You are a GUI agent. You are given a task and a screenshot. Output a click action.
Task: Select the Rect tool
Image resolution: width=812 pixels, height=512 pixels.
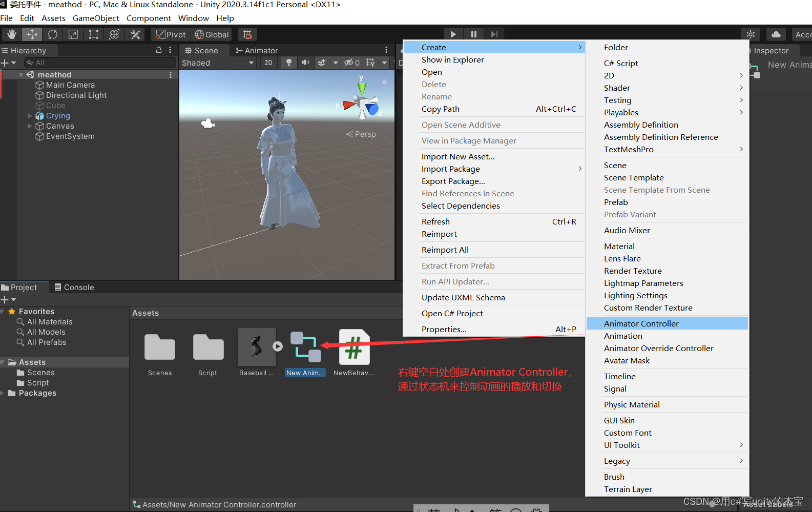click(x=93, y=34)
